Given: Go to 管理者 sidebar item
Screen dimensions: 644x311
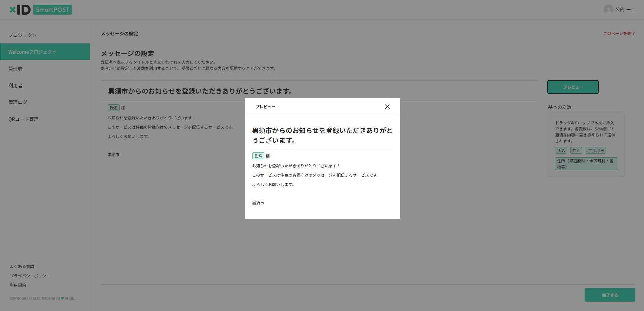Looking at the screenshot, I should click(15, 69).
